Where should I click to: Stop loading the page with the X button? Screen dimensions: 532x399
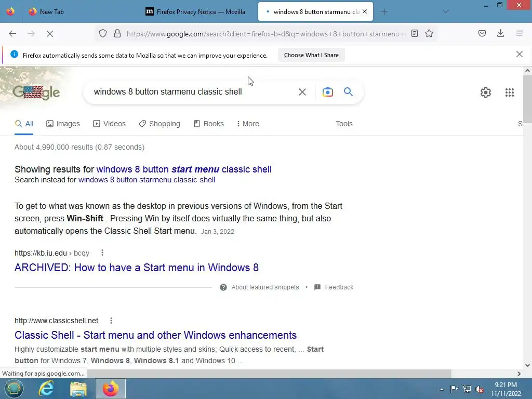[49, 34]
